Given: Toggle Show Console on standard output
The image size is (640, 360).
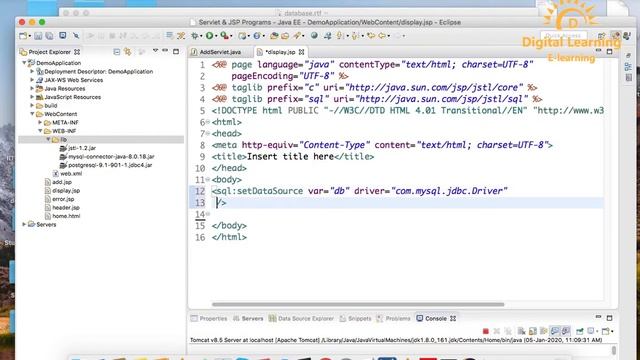Looking at the screenshot, I should (x=555, y=331).
